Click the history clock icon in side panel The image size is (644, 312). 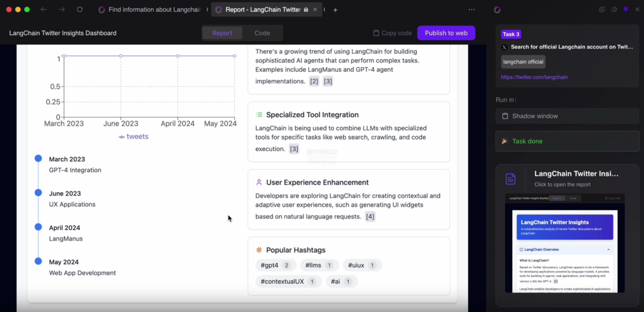(614, 10)
